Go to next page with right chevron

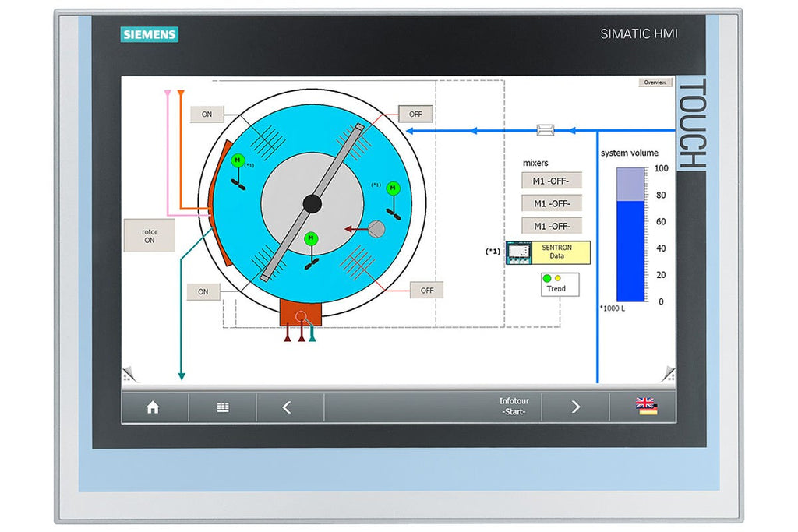575,407
